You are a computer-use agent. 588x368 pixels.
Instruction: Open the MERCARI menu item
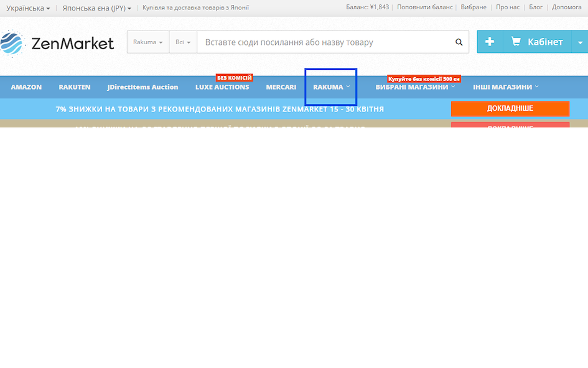(281, 87)
